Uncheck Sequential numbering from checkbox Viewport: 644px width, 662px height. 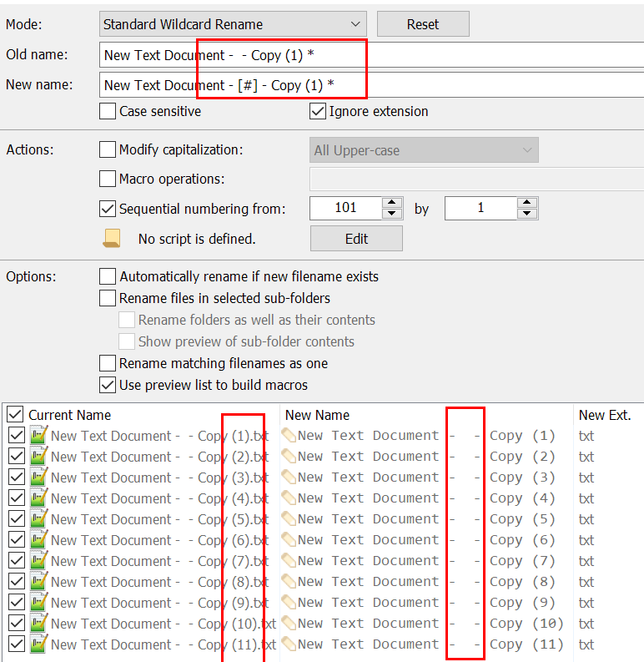coord(108,209)
